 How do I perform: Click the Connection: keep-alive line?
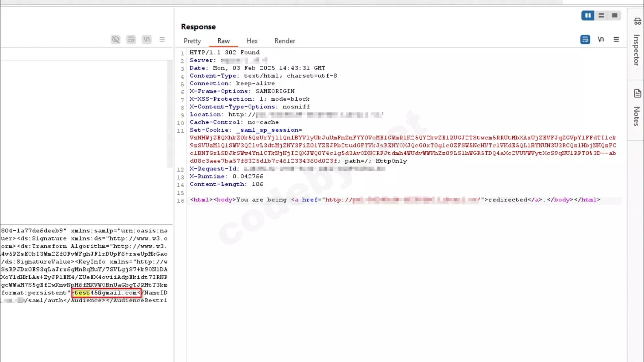(232, 84)
